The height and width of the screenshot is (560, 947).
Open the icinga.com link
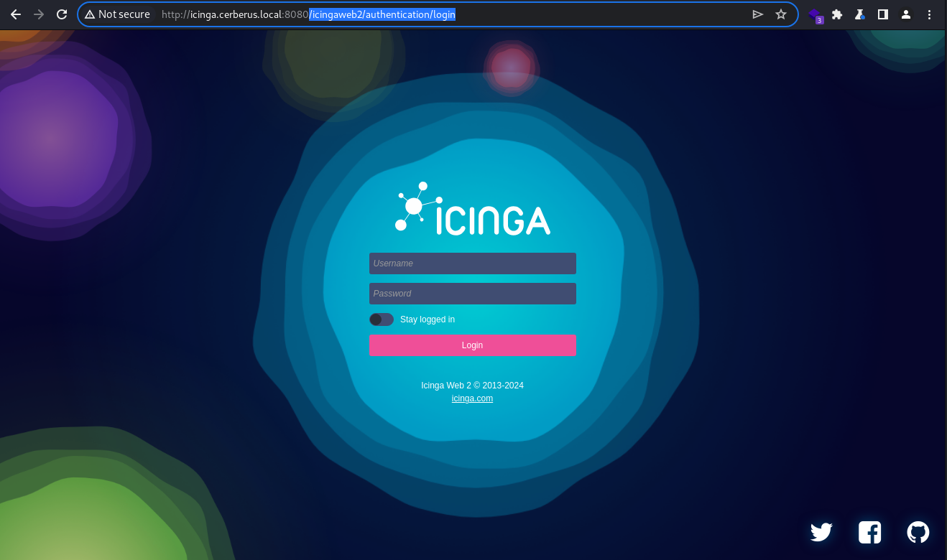pos(472,398)
